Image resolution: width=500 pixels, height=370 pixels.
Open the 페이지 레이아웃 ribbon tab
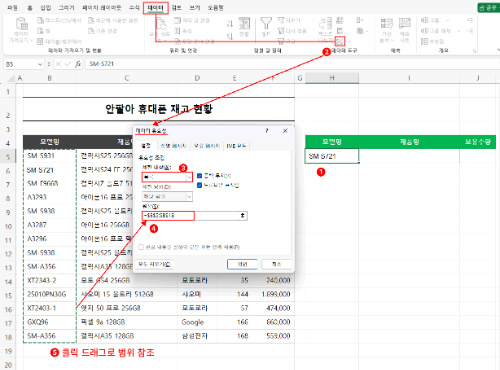[x=102, y=8]
